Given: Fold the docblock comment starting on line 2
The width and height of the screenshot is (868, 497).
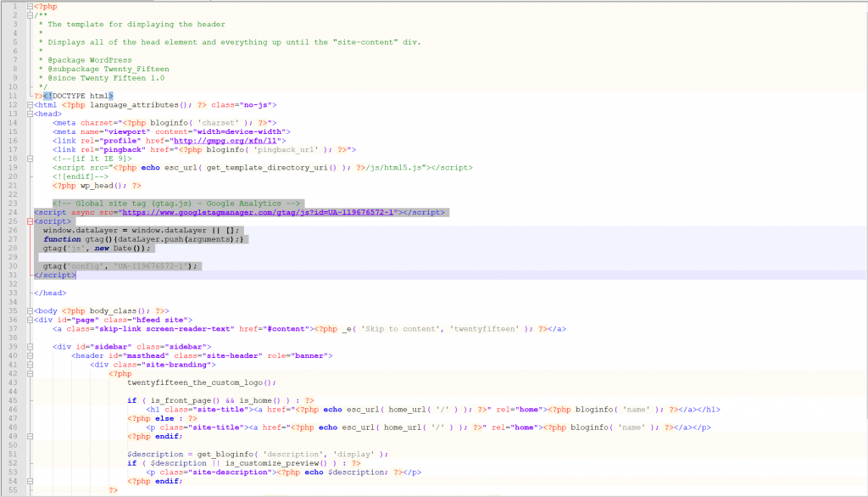Looking at the screenshot, I should pos(31,15).
